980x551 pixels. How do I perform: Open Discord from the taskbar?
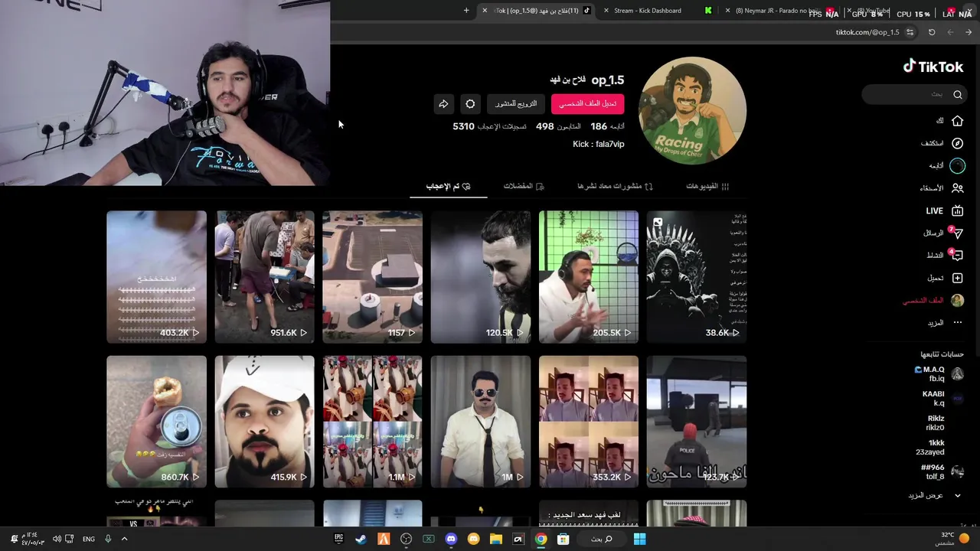[451, 540]
